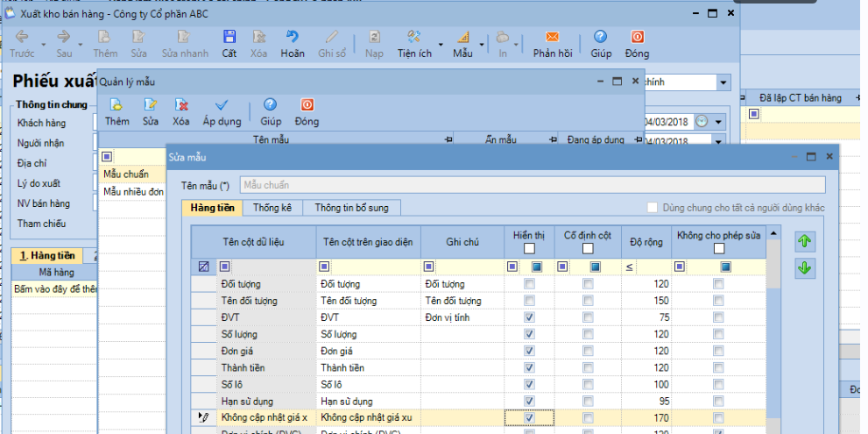This screenshot has width=868, height=434.
Task: Click the Trước (previous) arrow in main toolbar
Action: 22,37
